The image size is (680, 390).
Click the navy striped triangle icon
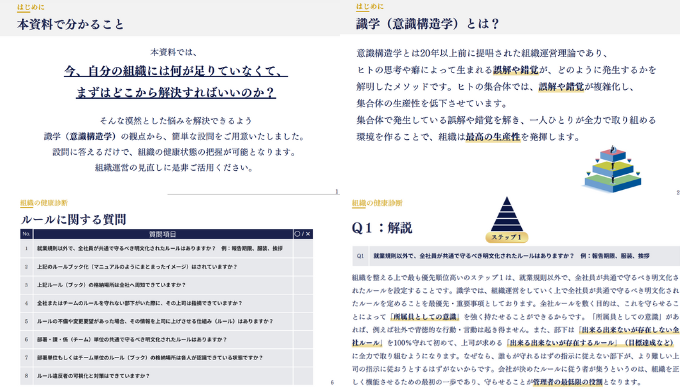(507, 214)
